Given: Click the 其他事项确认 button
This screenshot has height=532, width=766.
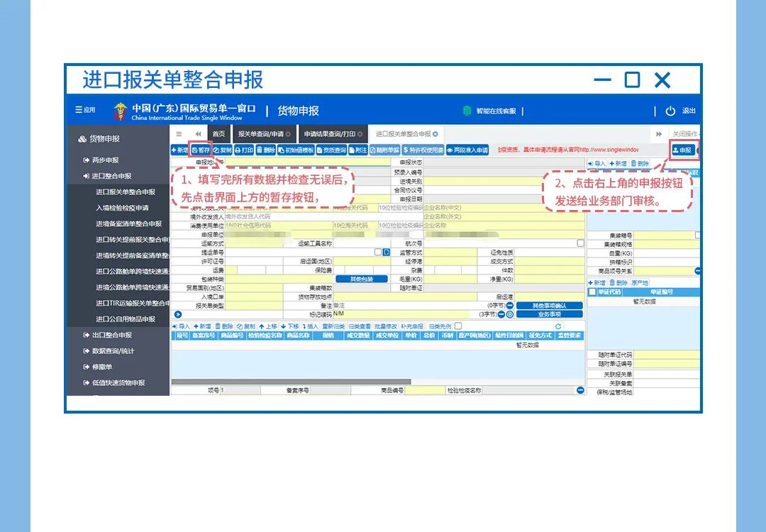Looking at the screenshot, I should [x=550, y=305].
